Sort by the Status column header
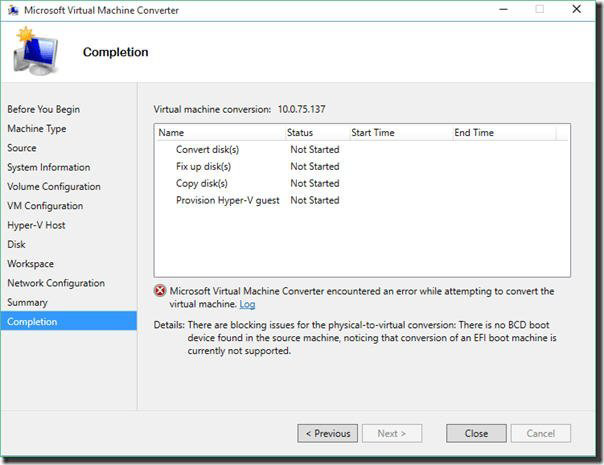The height and width of the screenshot is (465, 604). pos(317,133)
